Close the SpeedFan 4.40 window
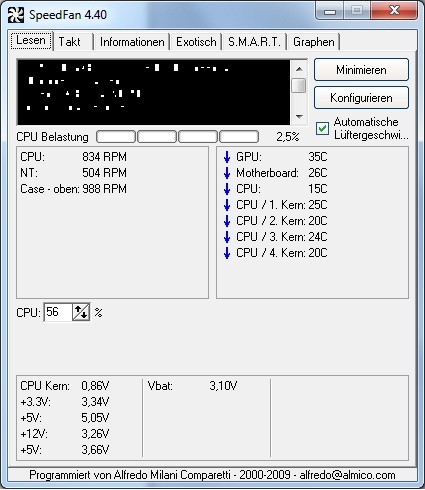This screenshot has width=425, height=490. [394, 11]
